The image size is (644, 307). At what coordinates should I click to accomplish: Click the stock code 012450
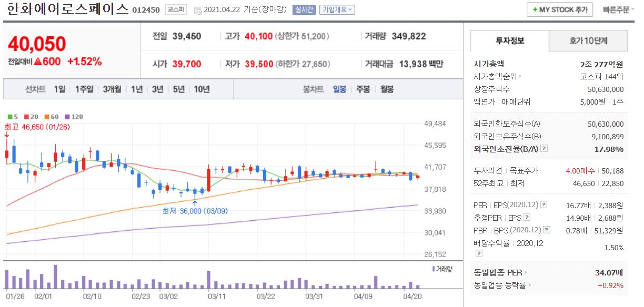(146, 10)
